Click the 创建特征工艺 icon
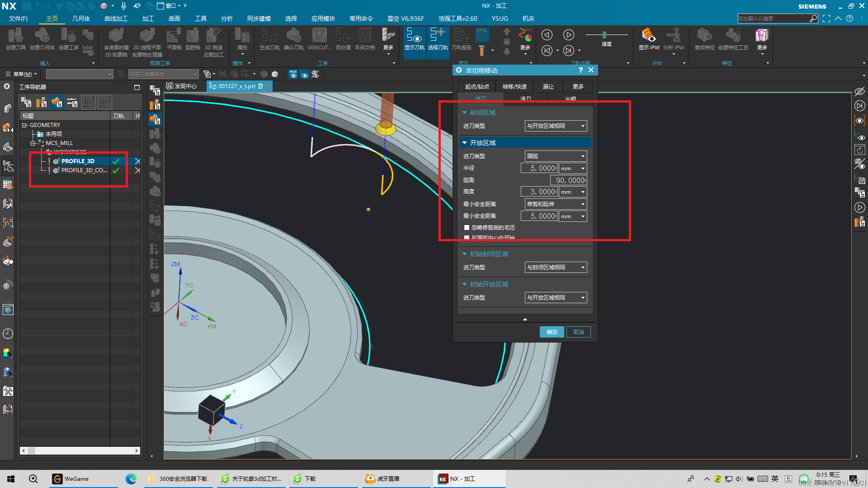The height and width of the screenshot is (488, 868). pyautogui.click(x=733, y=39)
